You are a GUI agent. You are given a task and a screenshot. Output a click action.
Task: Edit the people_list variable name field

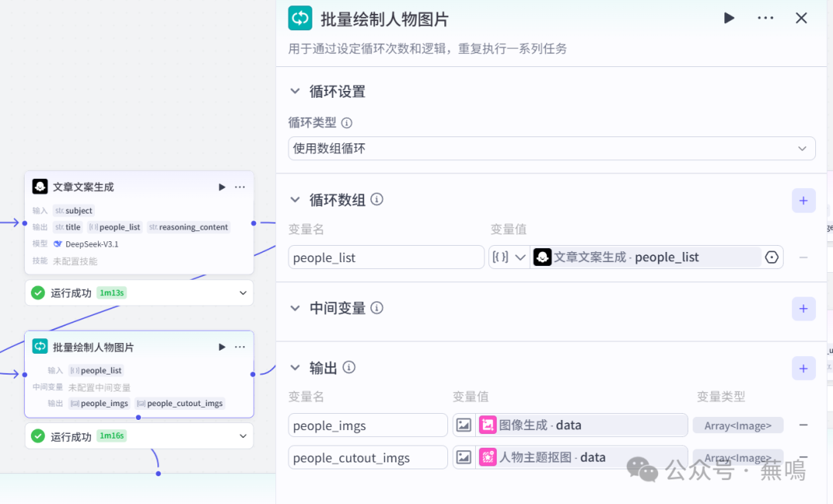386,257
